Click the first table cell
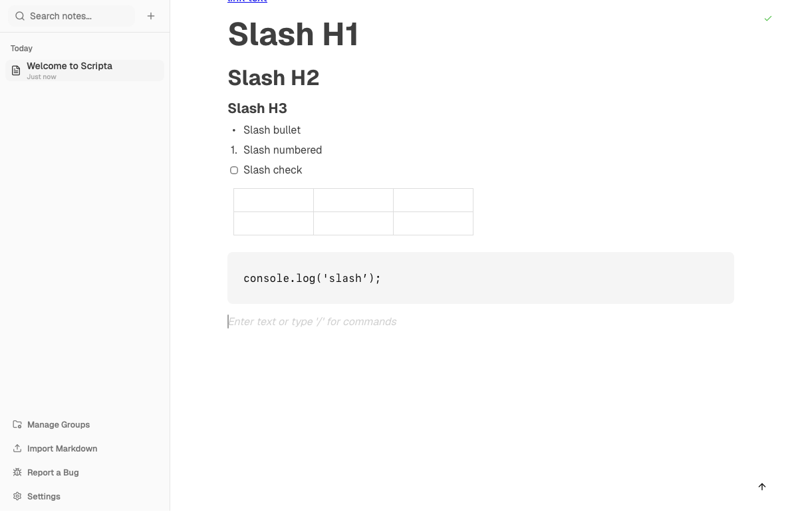Viewport: 798px width, 532px height. [273, 199]
